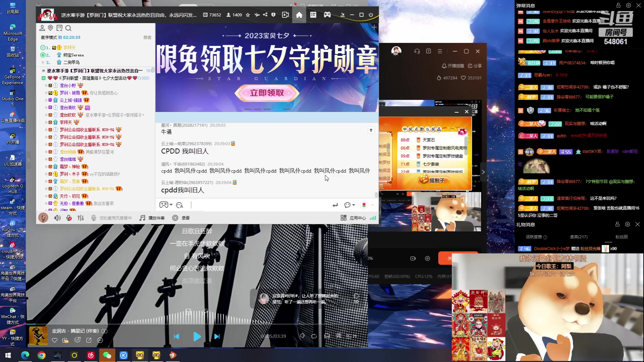Send a flower with the tulip icon

[x=364, y=205]
